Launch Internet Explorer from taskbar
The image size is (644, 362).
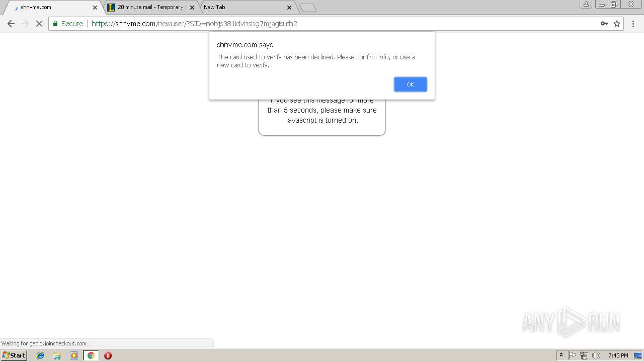[x=40, y=355]
